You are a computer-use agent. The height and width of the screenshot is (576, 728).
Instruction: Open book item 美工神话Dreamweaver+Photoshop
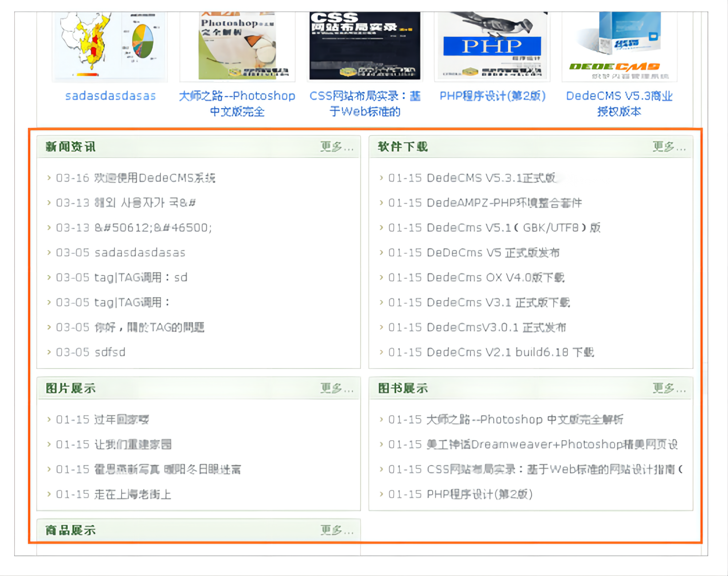click(x=552, y=444)
